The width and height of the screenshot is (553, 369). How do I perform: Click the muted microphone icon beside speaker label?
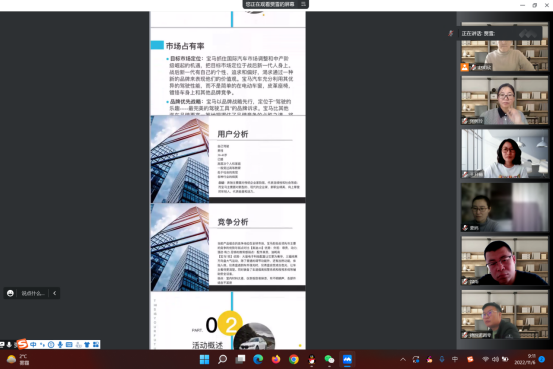[450, 33]
